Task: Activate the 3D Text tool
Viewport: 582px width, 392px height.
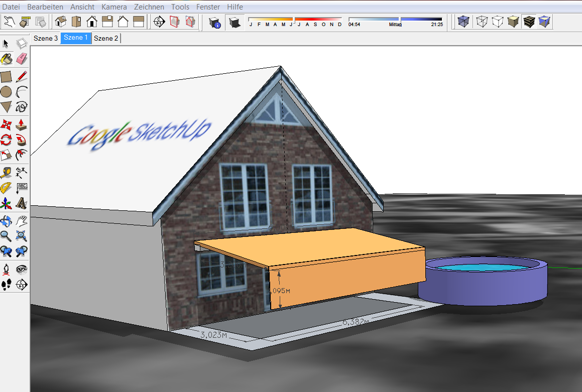Action: pyautogui.click(x=21, y=203)
